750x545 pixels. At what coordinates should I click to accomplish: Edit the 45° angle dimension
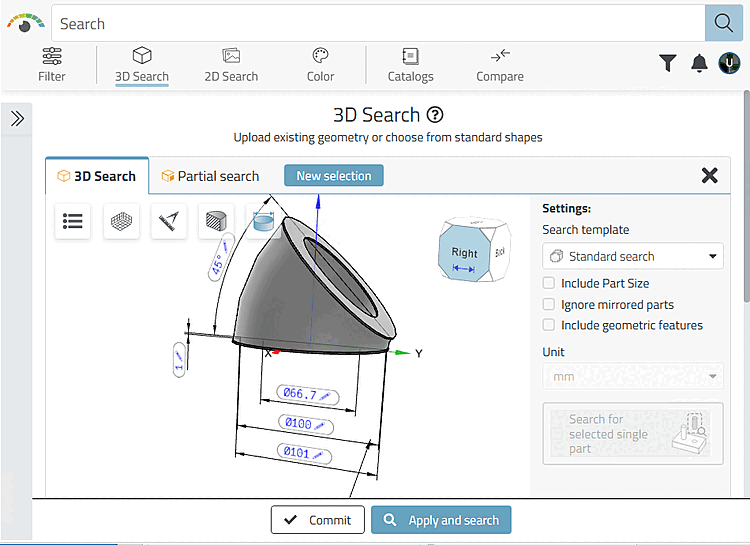point(221,257)
